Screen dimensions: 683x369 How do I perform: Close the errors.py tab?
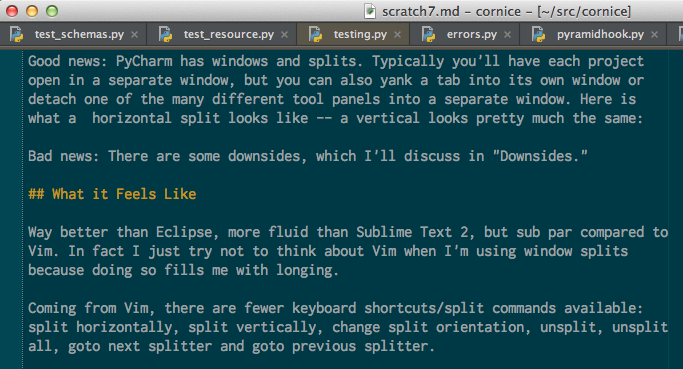click(x=507, y=34)
